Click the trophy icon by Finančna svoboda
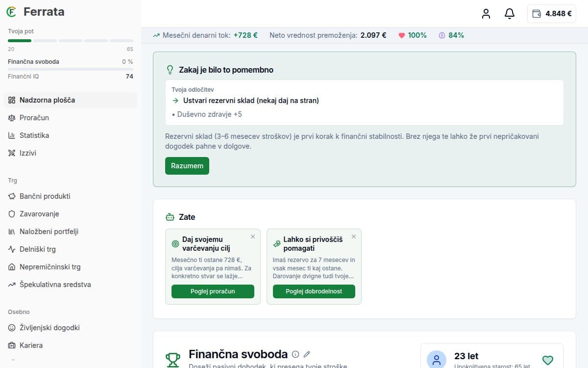The width and height of the screenshot is (588, 368). (173, 360)
